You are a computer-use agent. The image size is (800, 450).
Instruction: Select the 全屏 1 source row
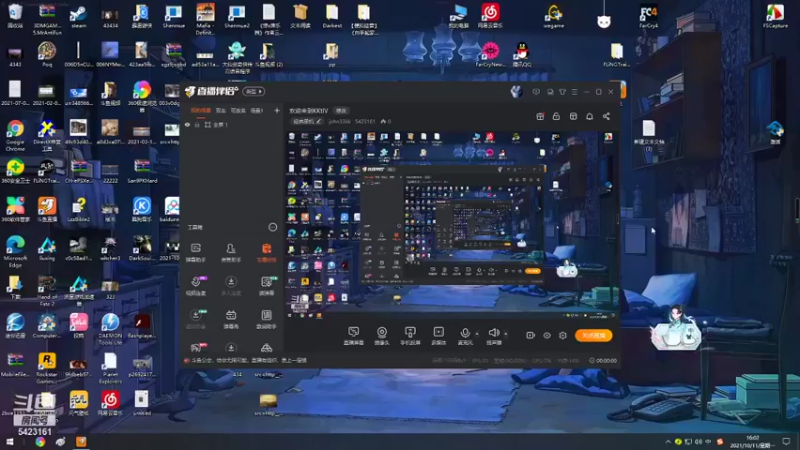point(232,124)
